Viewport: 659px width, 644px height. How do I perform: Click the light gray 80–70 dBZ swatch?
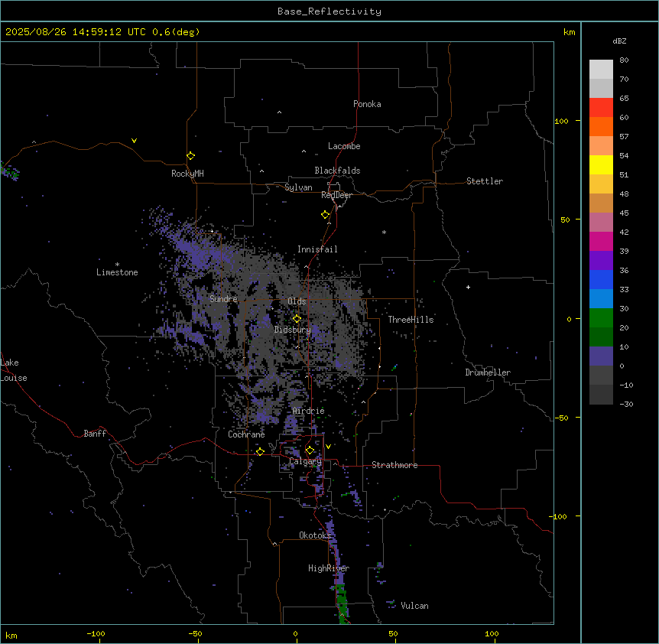click(601, 70)
